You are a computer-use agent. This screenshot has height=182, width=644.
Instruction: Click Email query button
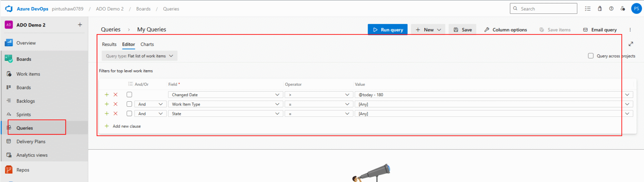point(600,30)
